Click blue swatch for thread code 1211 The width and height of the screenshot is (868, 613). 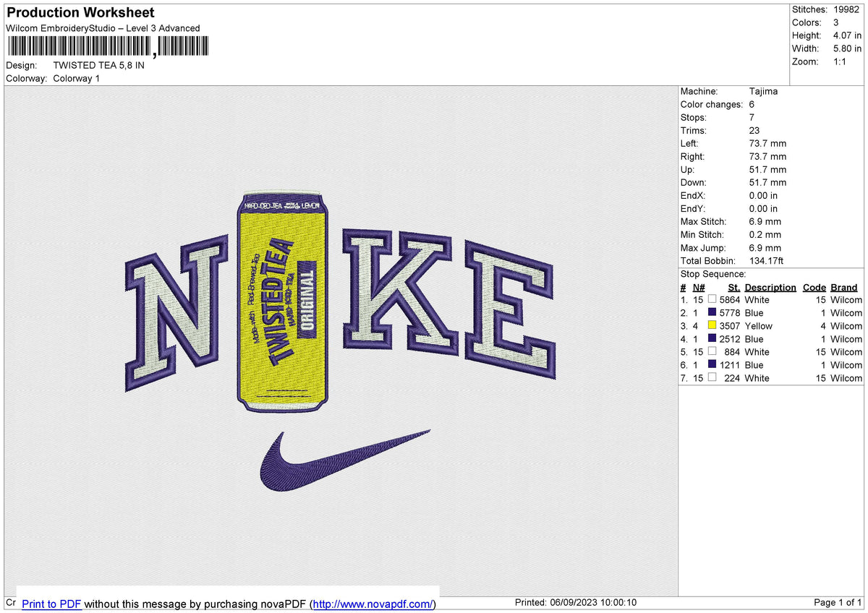point(712,364)
